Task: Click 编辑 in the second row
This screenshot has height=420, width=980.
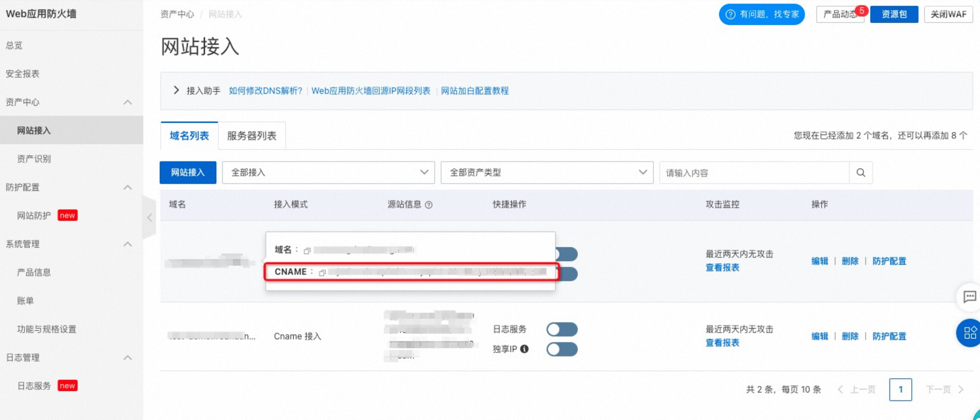Action: (819, 336)
